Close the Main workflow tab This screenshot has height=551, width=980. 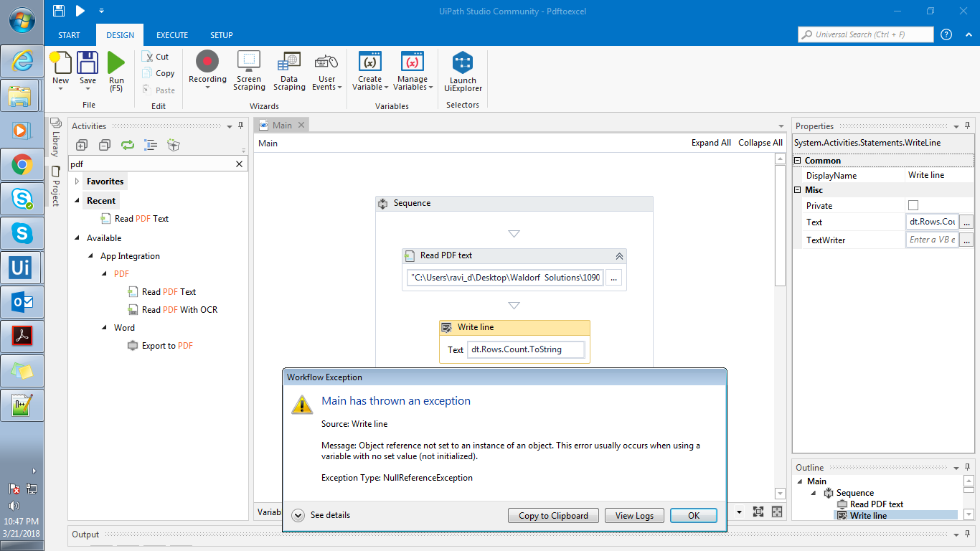tap(301, 125)
